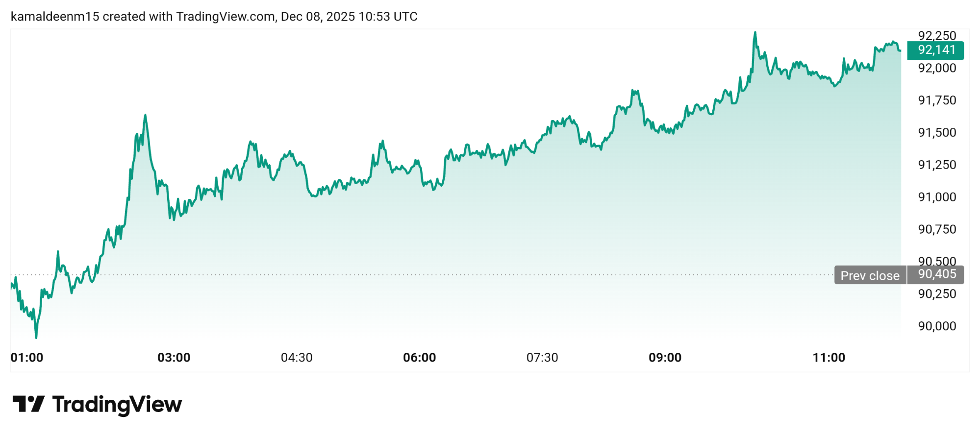
Task: Click the lowest dip of the price line
Action: tap(36, 338)
